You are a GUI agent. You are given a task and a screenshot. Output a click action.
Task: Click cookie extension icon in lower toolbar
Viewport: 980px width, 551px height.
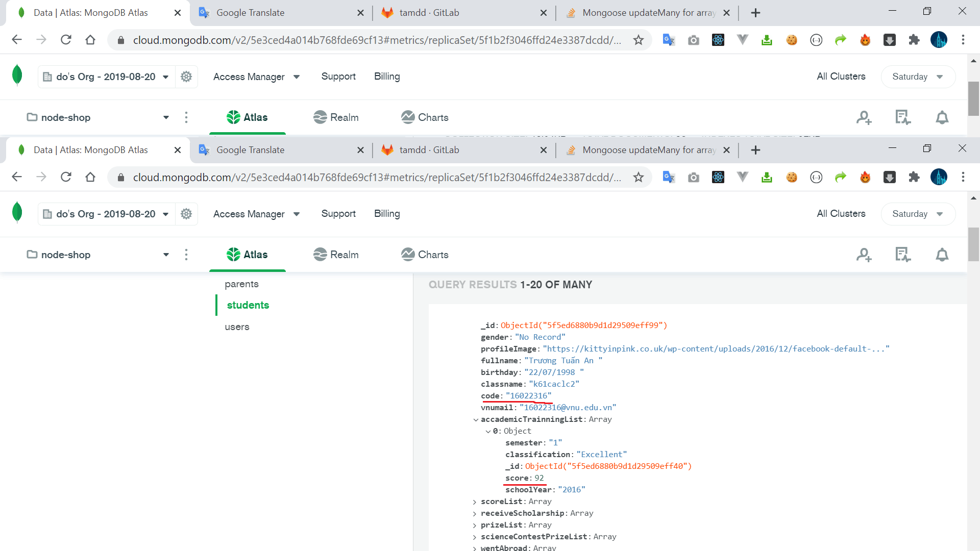pyautogui.click(x=792, y=177)
